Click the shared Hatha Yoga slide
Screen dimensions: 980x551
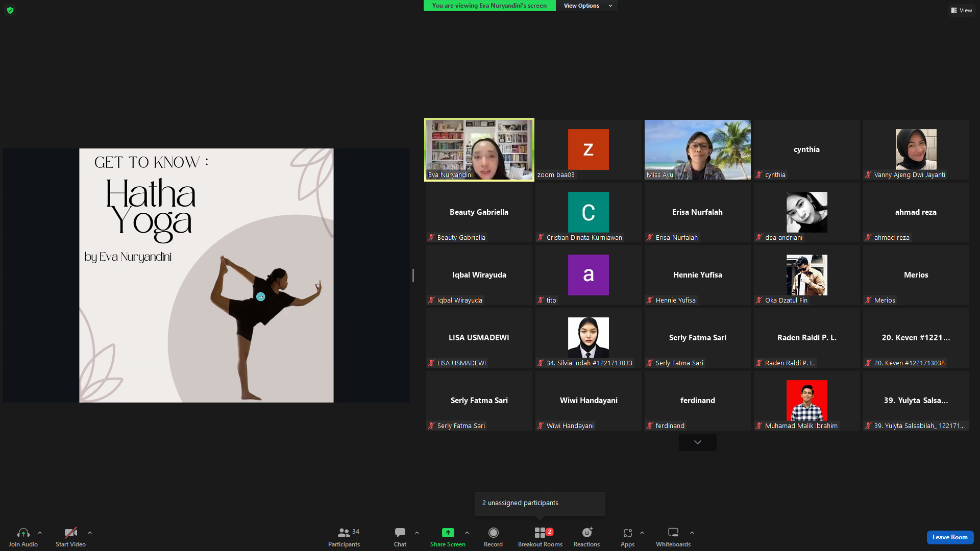pos(206,275)
